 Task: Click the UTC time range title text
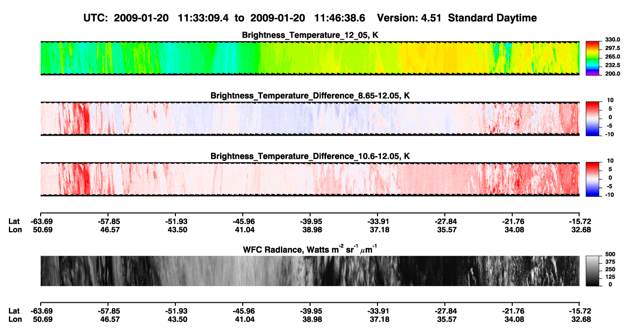[225, 18]
